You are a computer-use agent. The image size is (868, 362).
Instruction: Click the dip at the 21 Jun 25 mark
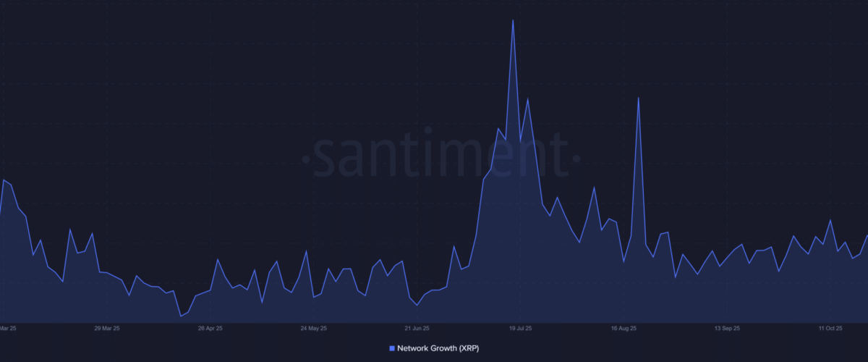417,305
